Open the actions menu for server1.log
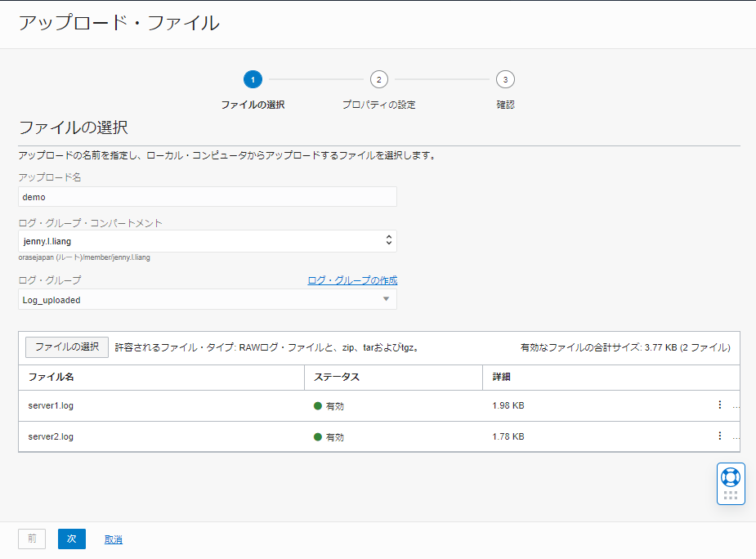756x559 pixels. tap(719, 404)
